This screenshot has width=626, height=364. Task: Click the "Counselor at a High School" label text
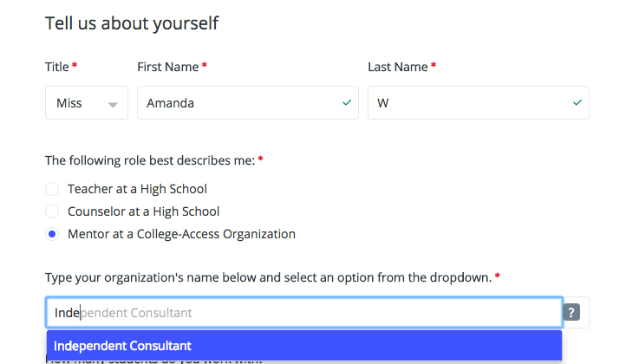click(143, 211)
